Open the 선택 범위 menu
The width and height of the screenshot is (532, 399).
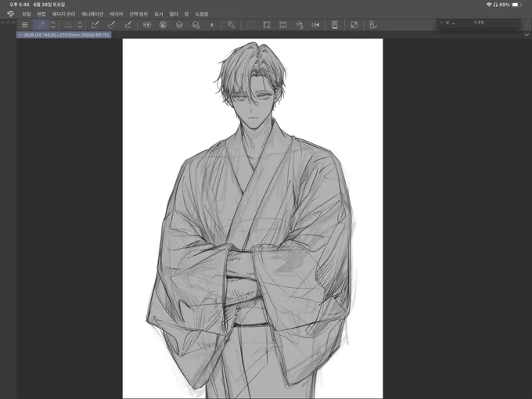click(x=138, y=14)
